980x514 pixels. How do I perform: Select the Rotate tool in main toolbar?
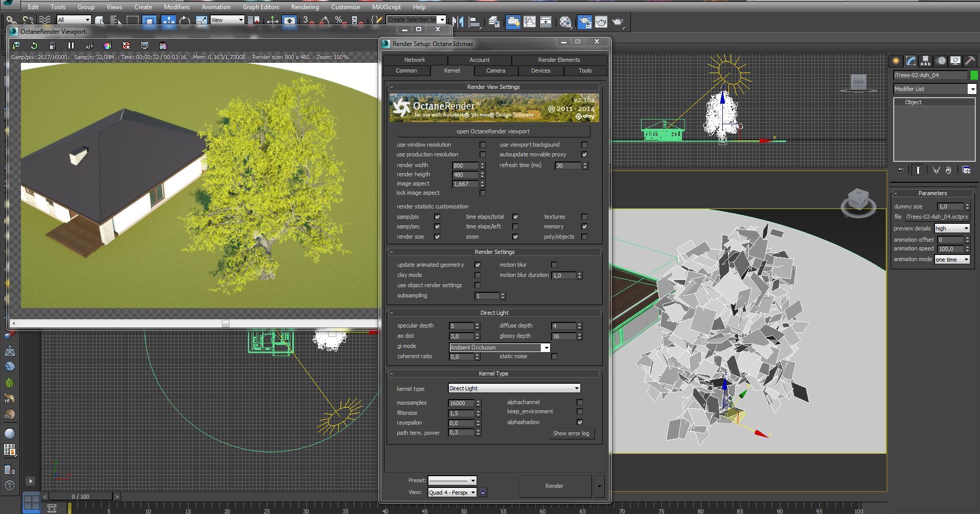(x=185, y=20)
